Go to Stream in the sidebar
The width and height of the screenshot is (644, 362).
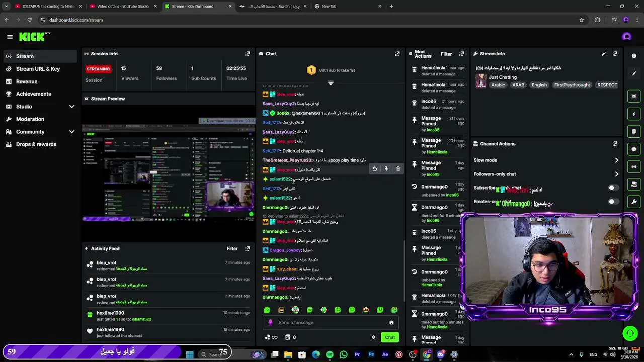pyautogui.click(x=41, y=56)
